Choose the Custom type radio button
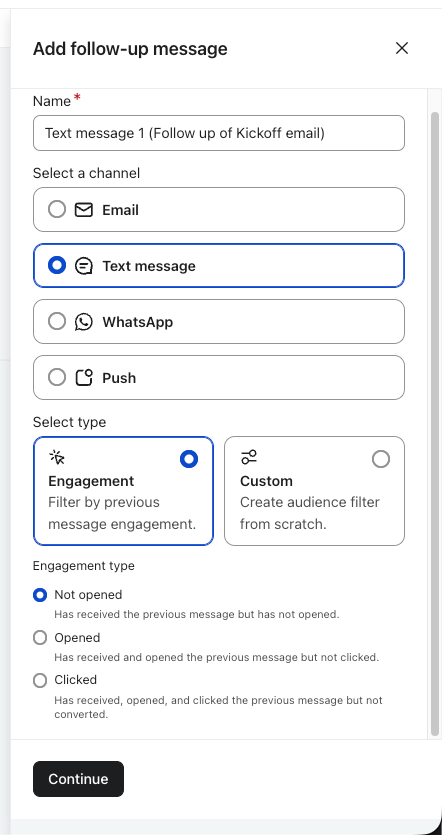This screenshot has width=442, height=835. pyautogui.click(x=381, y=459)
